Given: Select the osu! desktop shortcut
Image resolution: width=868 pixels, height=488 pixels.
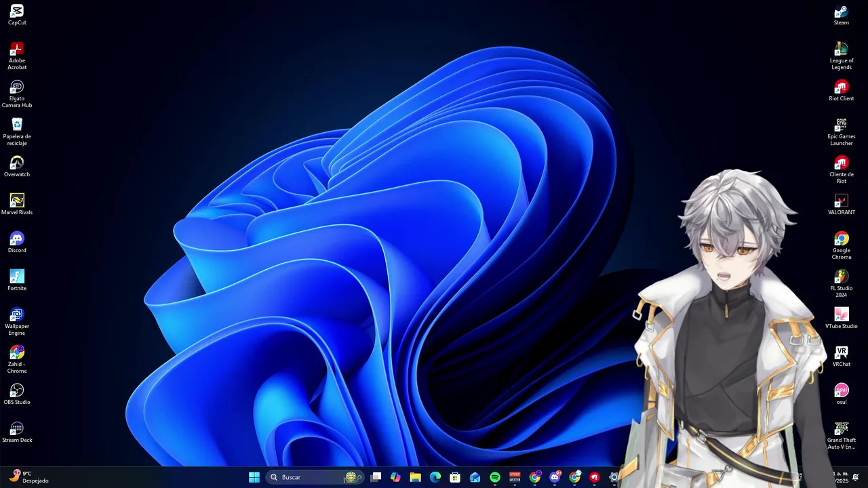Looking at the screenshot, I should coord(842,394).
